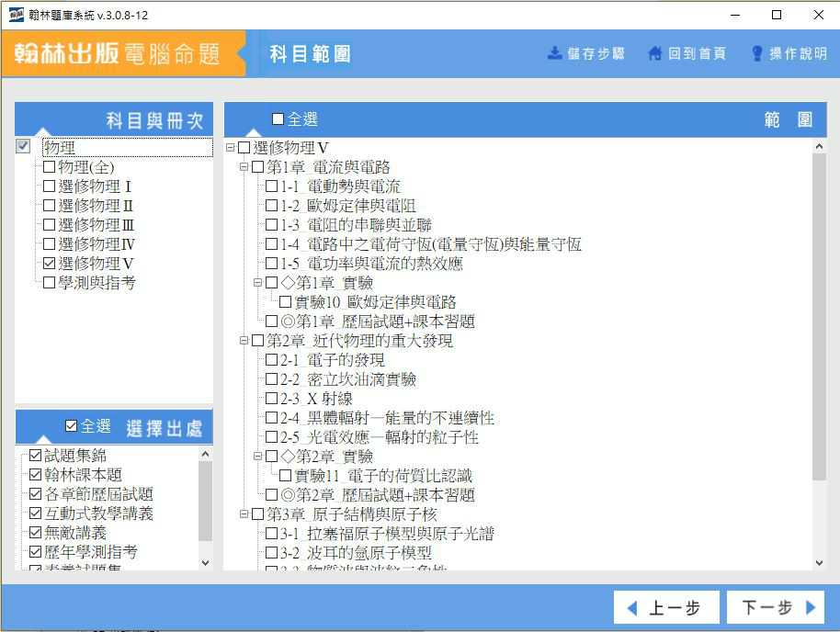Check 2-4 黑體輻射 checkbox
The height and width of the screenshot is (632, 840).
272,417
